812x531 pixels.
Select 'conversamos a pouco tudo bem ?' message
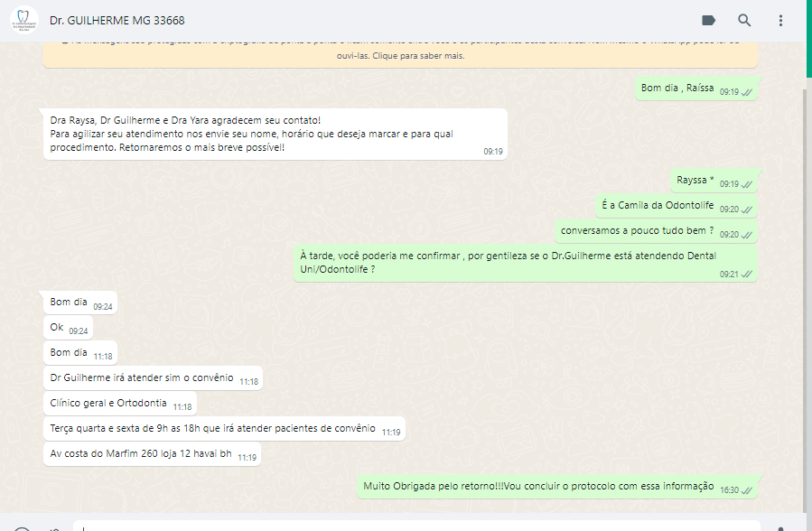[656, 231]
